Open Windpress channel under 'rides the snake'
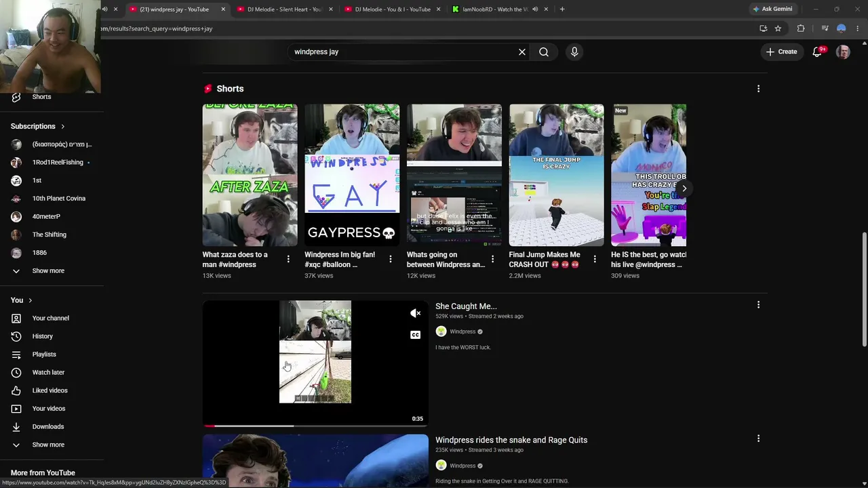Image resolution: width=868 pixels, height=488 pixels. [462, 466]
